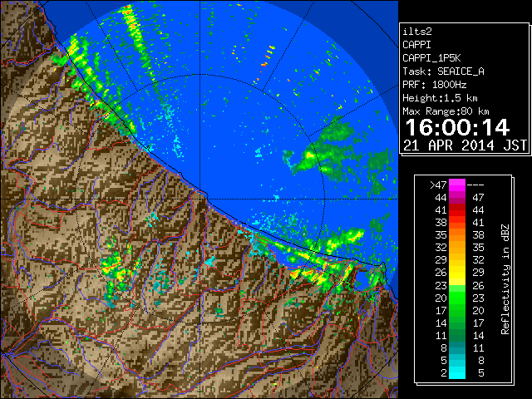This screenshot has height=399, width=532.
Task: Click the '>47' legend value
Action: click(438, 185)
